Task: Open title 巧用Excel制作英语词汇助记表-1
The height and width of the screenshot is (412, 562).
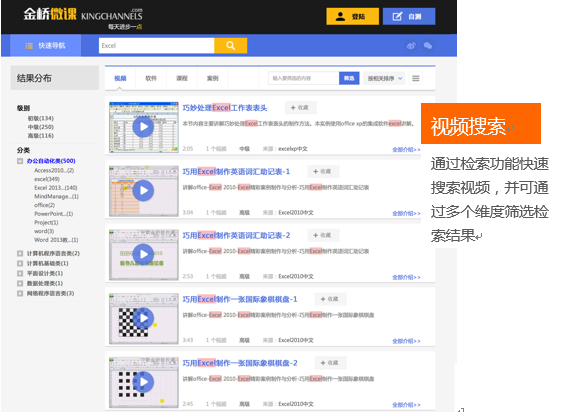Action: point(236,172)
